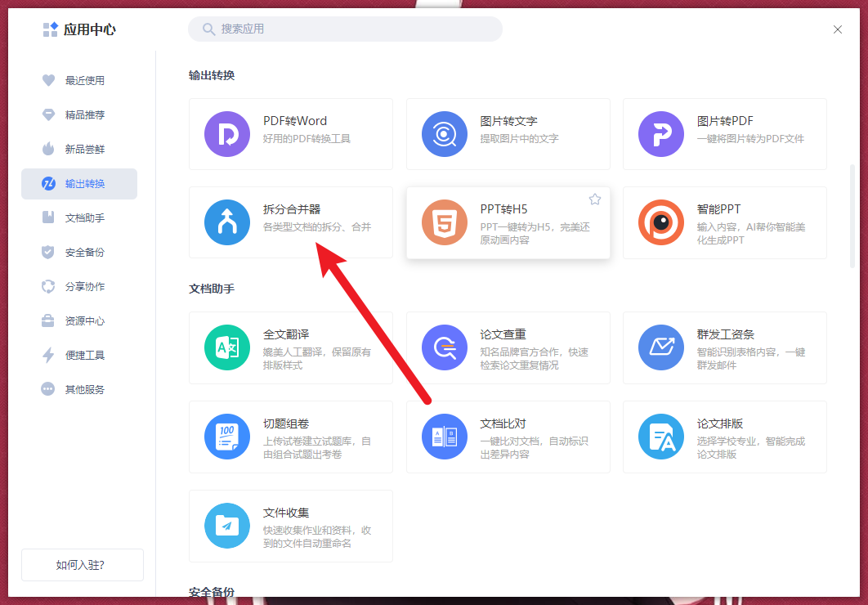Click the PDF转Word title text
868x605 pixels.
tap(295, 121)
